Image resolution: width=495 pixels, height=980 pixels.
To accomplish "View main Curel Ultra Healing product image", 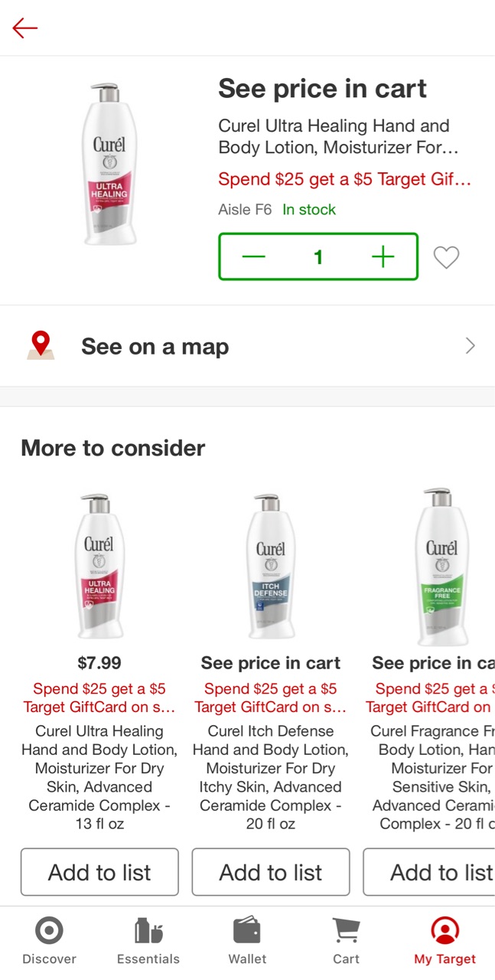I will click(x=109, y=165).
